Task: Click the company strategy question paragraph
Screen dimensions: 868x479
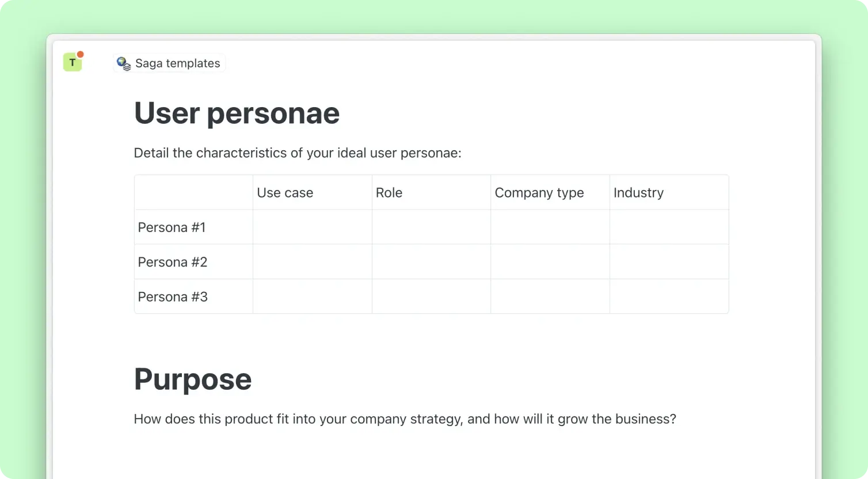Action: [x=405, y=419]
